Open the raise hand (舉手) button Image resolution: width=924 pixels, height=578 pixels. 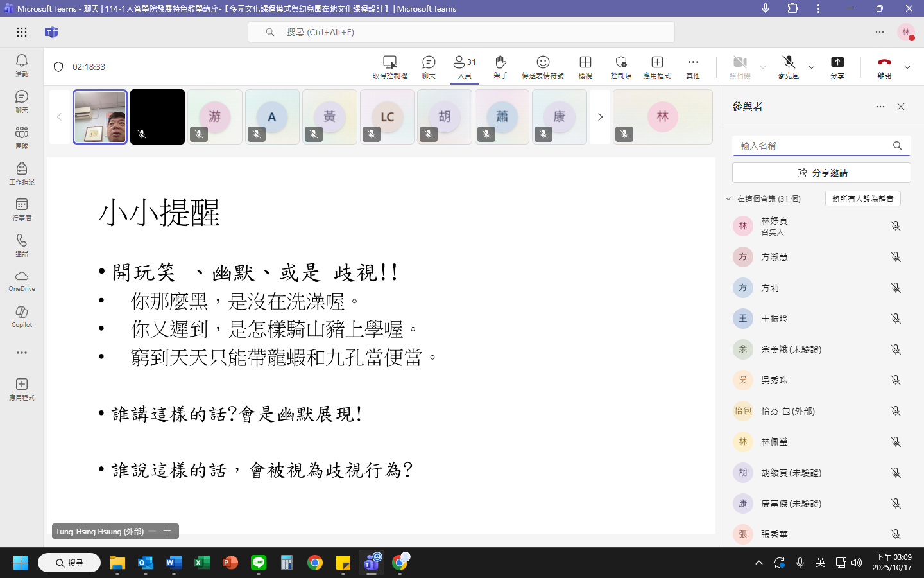point(501,66)
